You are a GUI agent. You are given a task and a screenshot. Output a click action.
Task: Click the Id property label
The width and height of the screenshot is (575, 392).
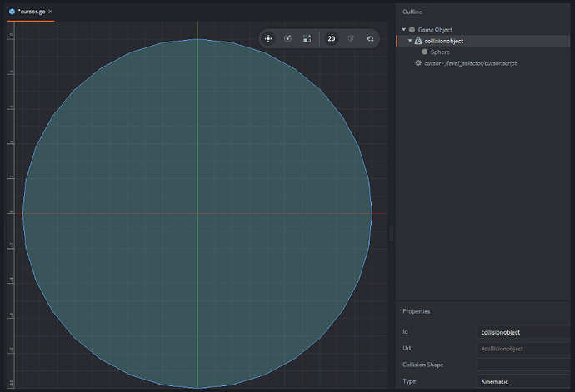405,331
